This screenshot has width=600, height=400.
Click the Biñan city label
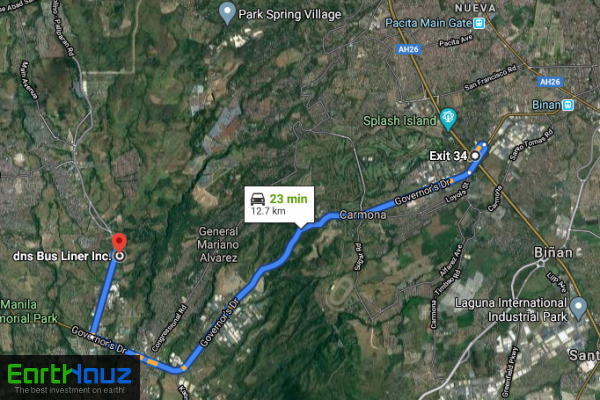553,253
